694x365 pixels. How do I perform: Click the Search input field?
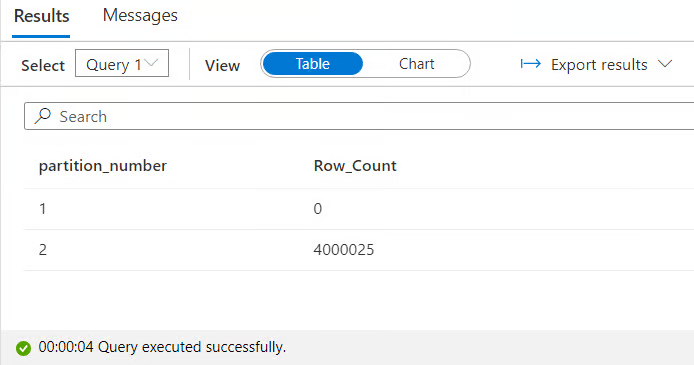[359, 116]
